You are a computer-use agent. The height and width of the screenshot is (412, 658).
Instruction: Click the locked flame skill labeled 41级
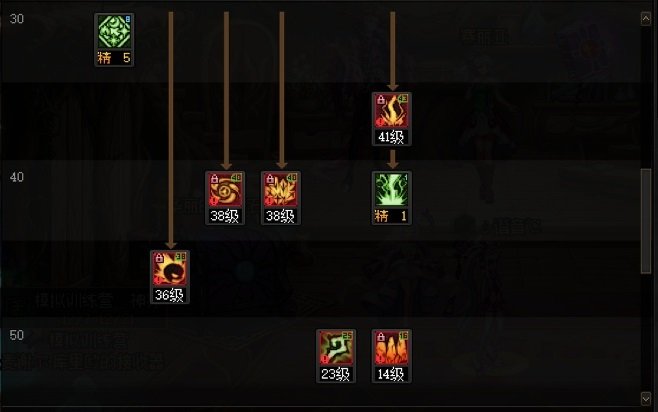point(392,111)
